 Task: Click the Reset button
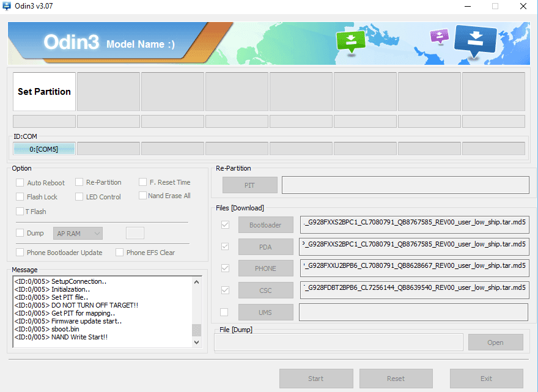396,379
